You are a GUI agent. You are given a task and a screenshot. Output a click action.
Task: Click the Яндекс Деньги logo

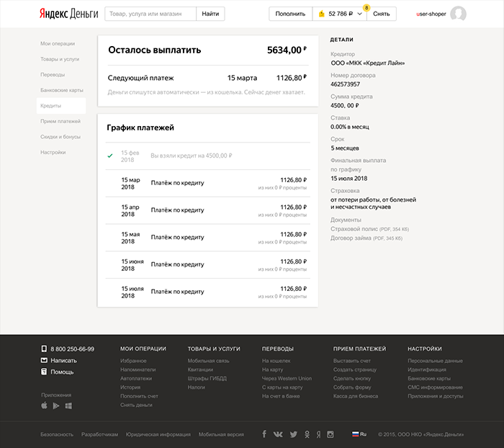point(68,14)
